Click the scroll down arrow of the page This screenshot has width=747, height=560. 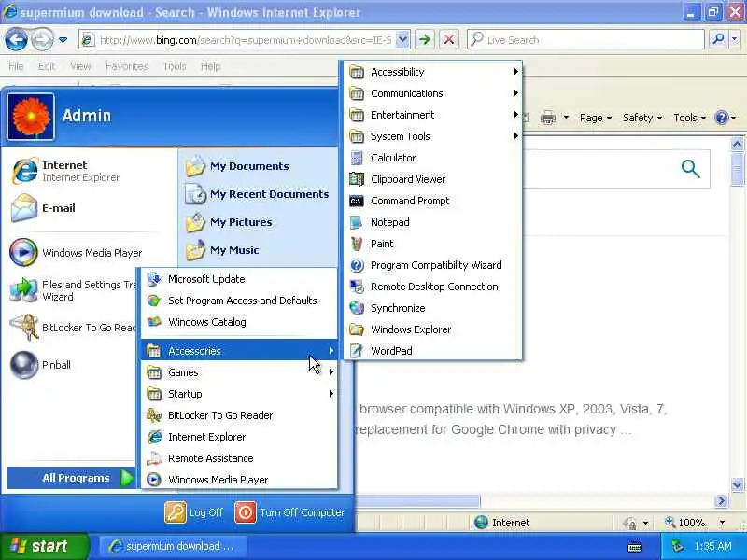pyautogui.click(x=737, y=485)
